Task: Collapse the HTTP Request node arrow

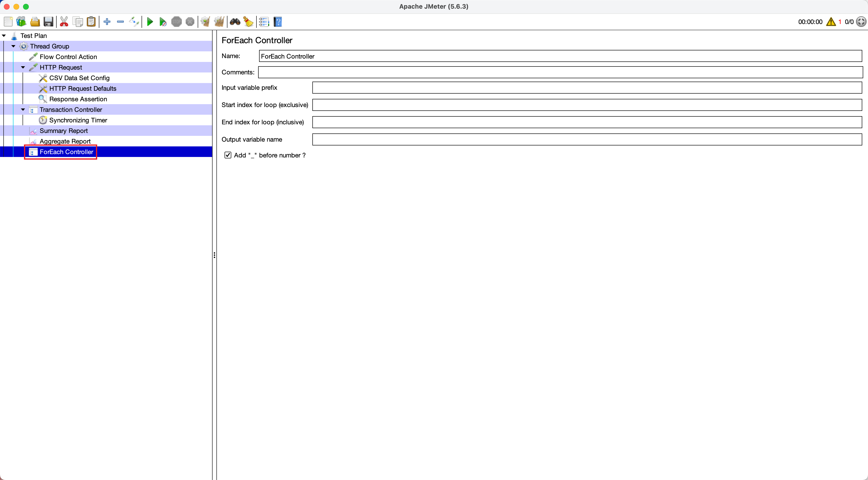Action: pos(23,67)
